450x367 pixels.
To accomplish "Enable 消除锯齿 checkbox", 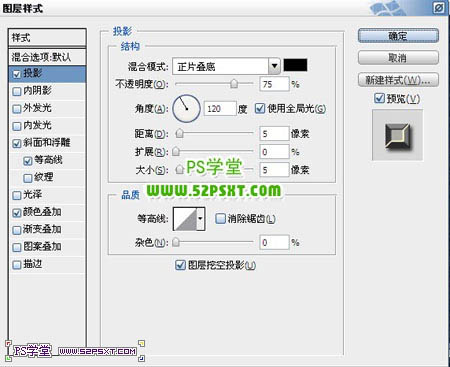I will (x=220, y=219).
